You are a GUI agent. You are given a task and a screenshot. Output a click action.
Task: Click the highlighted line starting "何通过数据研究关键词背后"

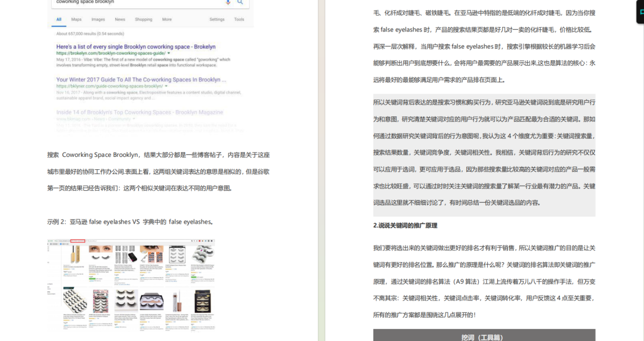point(484,136)
